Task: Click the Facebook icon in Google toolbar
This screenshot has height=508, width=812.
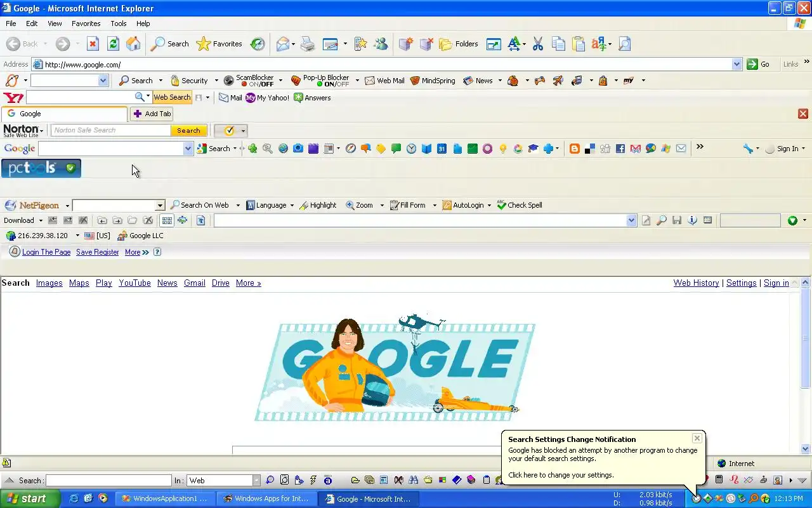Action: point(620,149)
